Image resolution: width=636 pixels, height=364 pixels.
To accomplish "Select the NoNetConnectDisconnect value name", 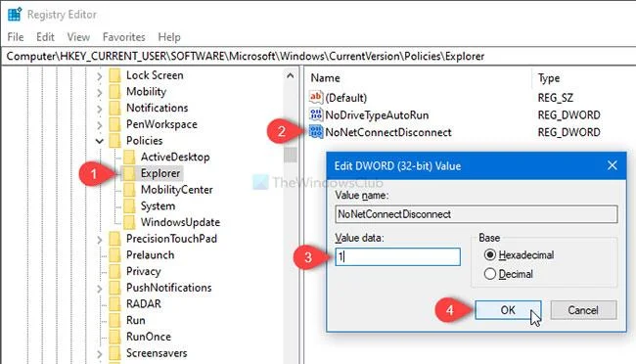I will 388,132.
